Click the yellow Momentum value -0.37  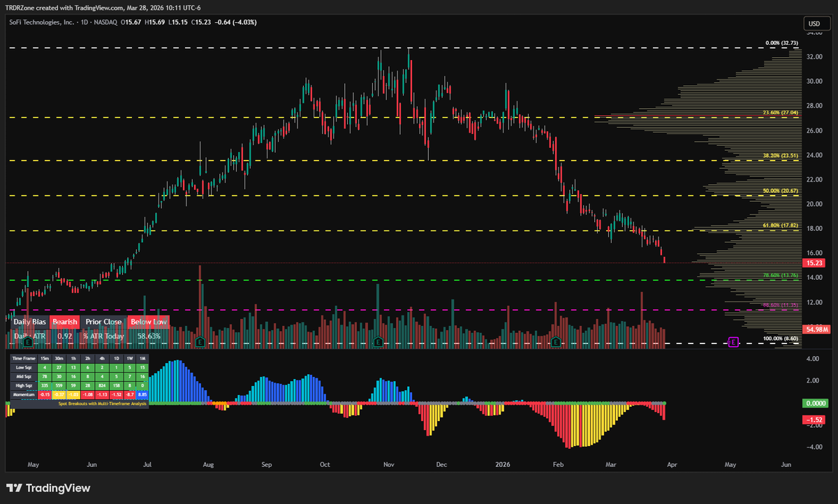59,395
